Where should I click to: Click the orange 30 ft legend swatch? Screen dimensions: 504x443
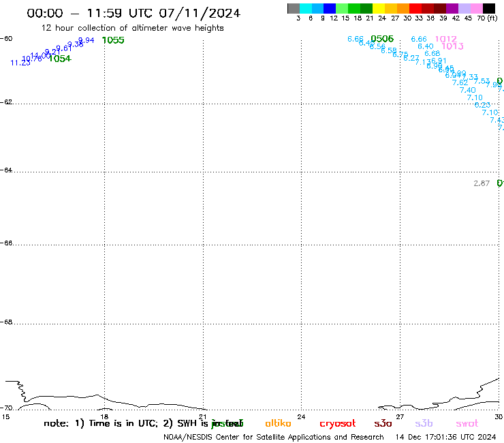403,8
